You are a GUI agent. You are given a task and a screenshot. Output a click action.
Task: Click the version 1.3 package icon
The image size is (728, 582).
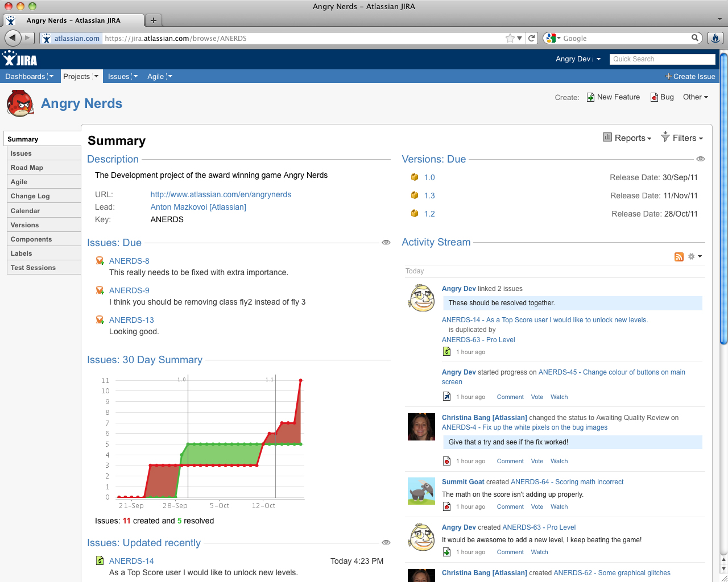[x=415, y=196]
